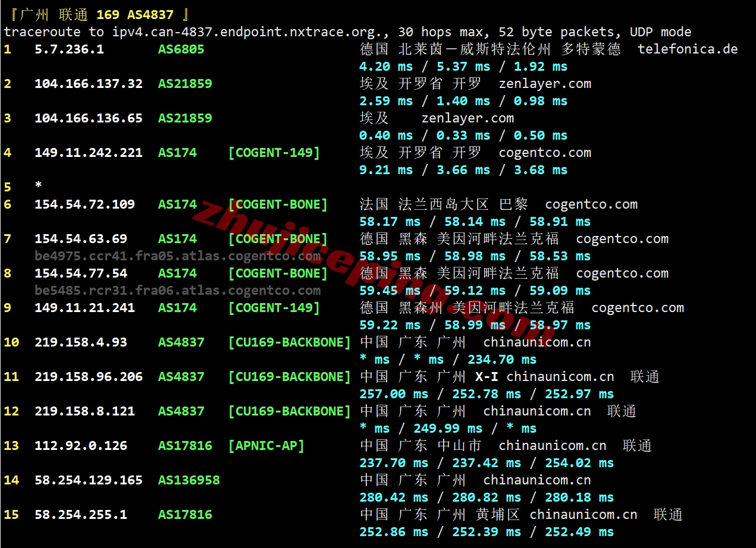756x548 pixels.
Task: Click IP 149.11.21.241 on hop 9
Action: tap(84, 308)
